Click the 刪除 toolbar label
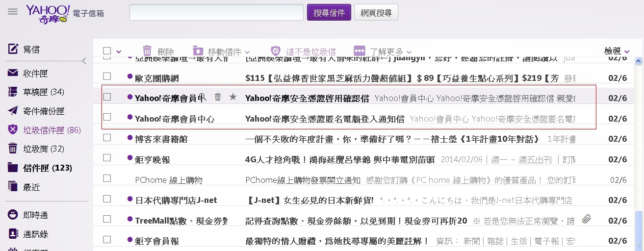The image size is (644, 251). (x=166, y=51)
